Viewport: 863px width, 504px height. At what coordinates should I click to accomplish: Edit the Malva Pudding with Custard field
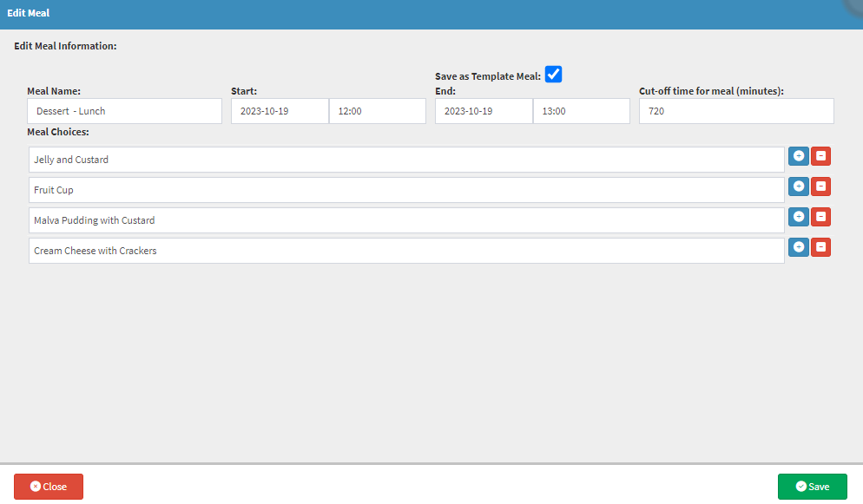tap(406, 220)
